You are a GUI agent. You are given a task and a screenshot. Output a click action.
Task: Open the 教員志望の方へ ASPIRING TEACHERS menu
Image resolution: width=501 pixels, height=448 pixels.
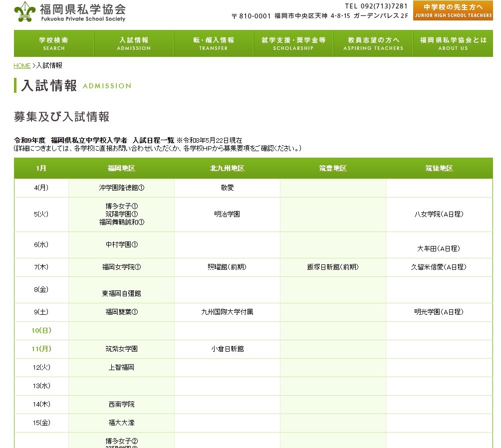pyautogui.click(x=373, y=43)
